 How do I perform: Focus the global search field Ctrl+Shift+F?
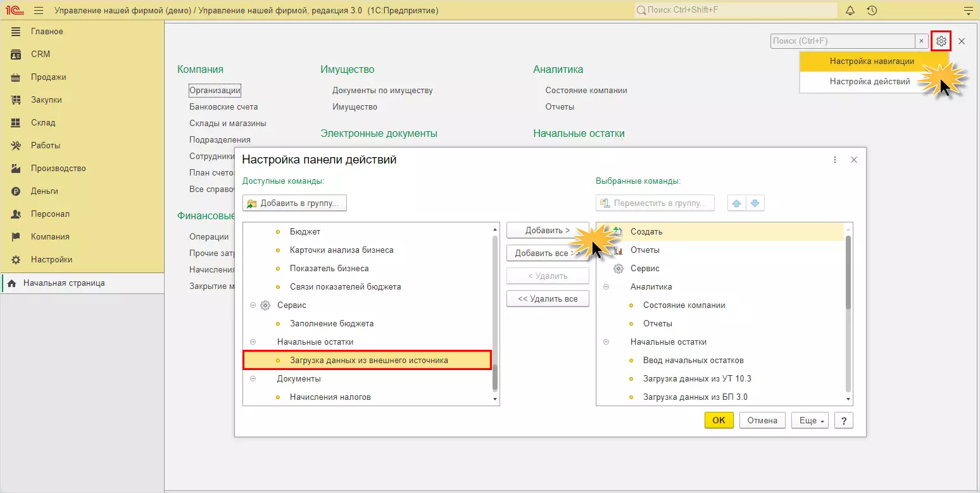click(x=736, y=10)
